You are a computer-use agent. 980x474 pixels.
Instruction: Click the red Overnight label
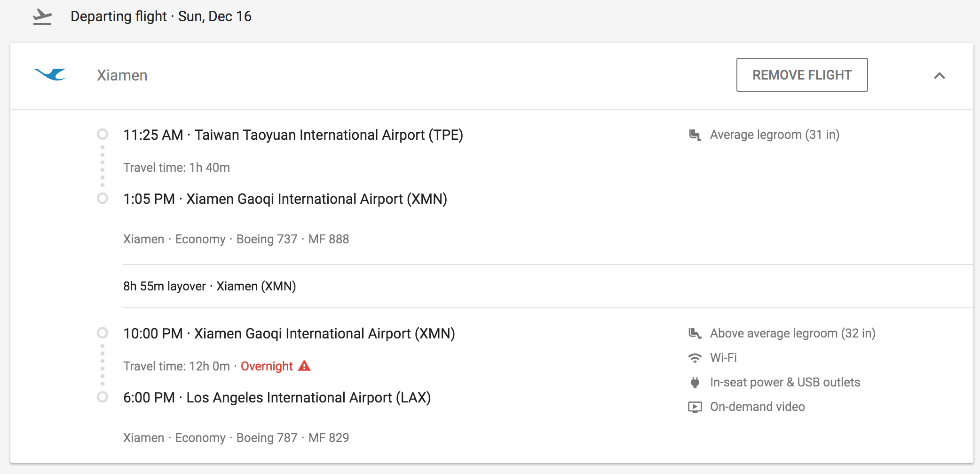[267, 366]
